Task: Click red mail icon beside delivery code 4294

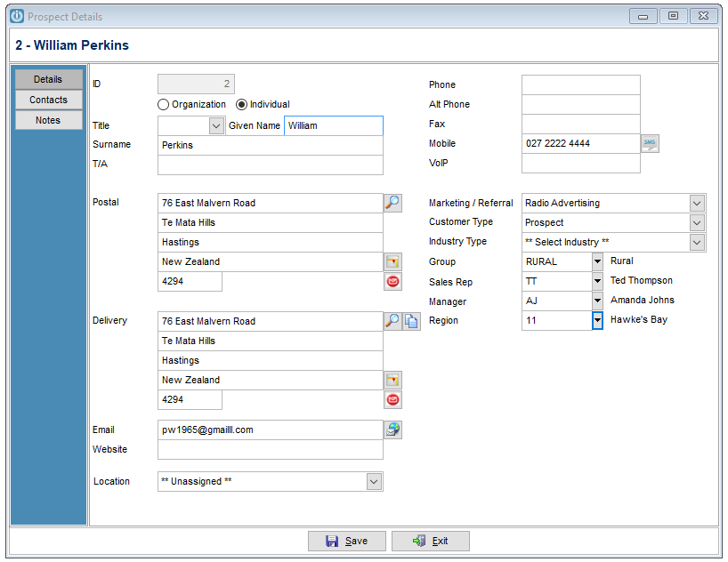Action: coord(392,400)
